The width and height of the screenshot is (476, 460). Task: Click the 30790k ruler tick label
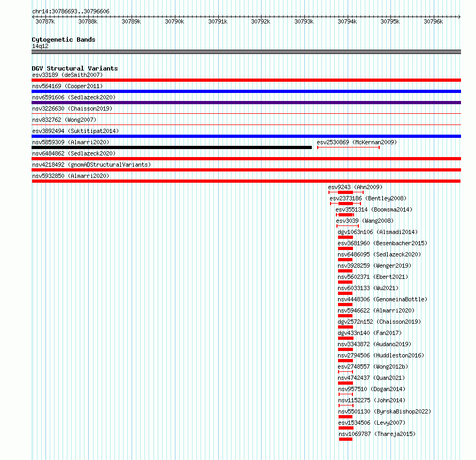tap(174, 21)
